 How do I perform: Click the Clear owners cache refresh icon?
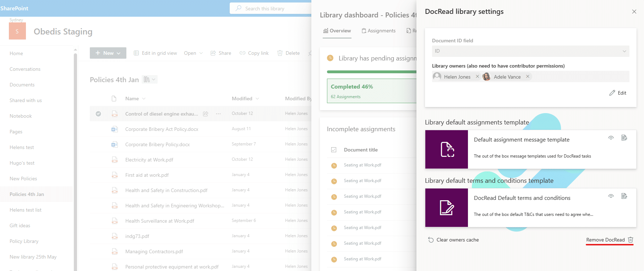[431, 240]
